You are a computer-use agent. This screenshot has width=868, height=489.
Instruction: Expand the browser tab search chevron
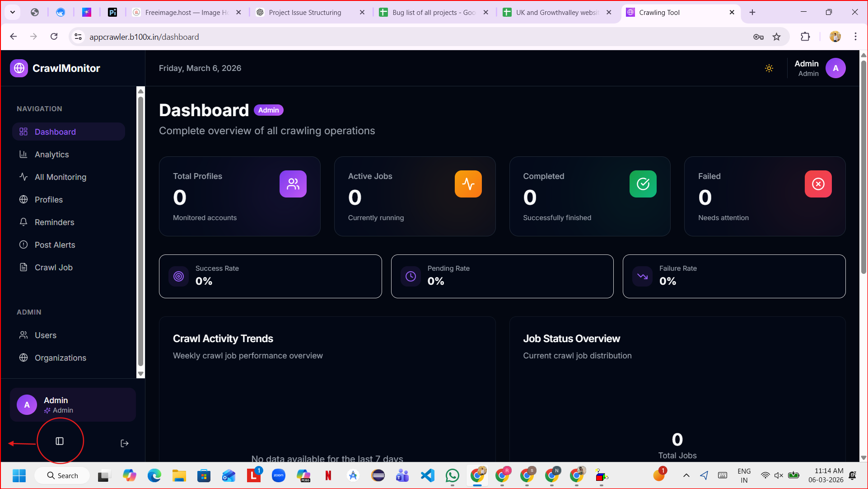(12, 12)
